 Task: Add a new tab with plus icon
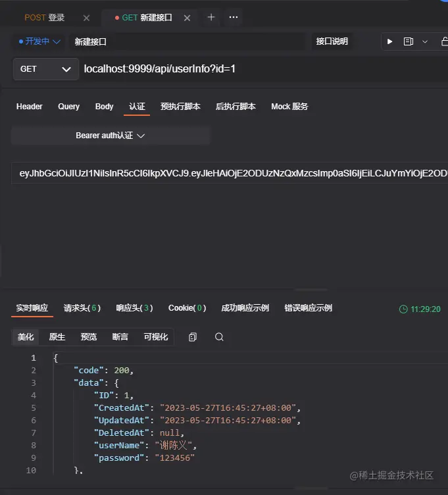(211, 17)
